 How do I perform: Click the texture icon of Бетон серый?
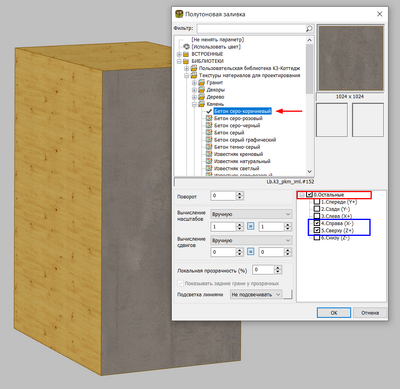point(209,133)
